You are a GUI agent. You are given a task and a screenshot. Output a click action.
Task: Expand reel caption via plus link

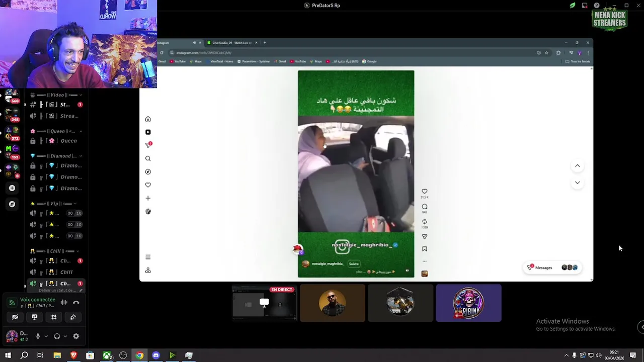359,271
